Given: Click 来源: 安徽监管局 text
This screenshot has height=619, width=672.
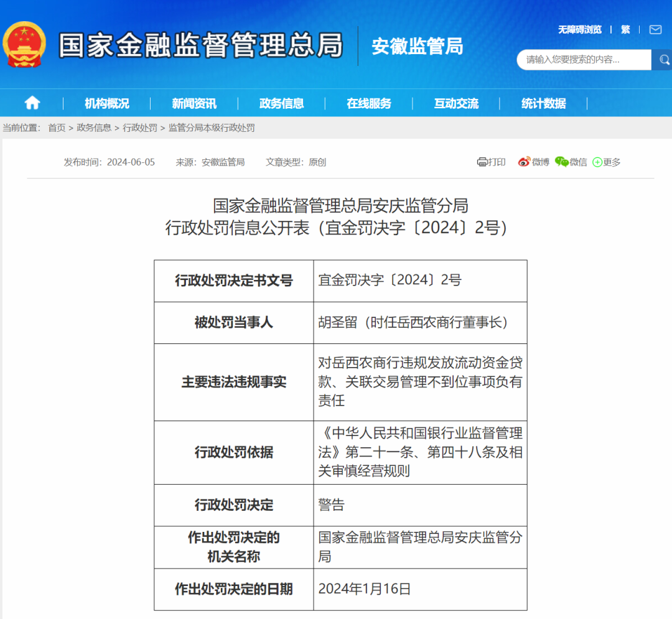Looking at the screenshot, I should click(210, 162).
